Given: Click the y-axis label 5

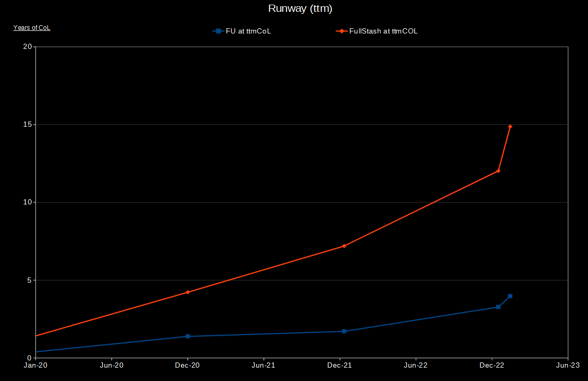Looking at the screenshot, I should coord(30,280).
